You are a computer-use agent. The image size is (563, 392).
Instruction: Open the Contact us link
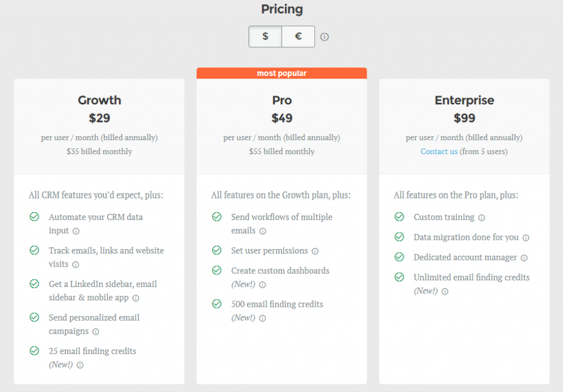439,151
